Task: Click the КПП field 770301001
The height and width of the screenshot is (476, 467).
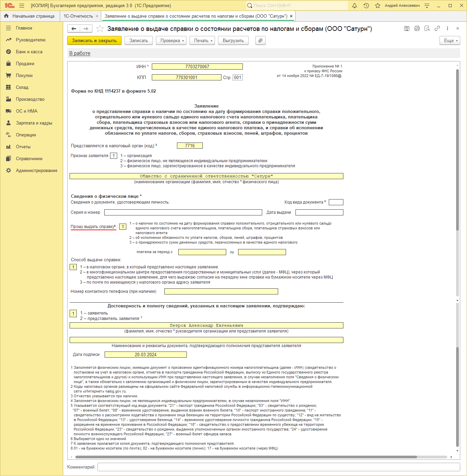Action: pos(186,77)
